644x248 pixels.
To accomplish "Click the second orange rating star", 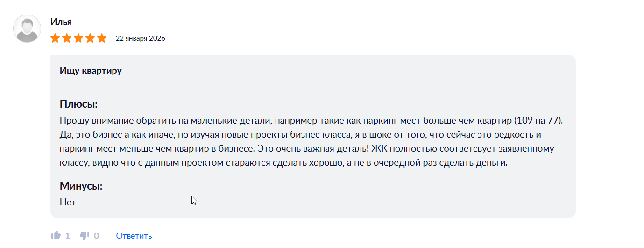I will (67, 38).
